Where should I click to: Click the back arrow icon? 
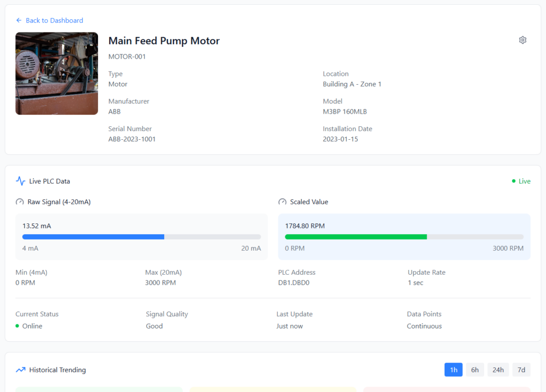click(19, 20)
